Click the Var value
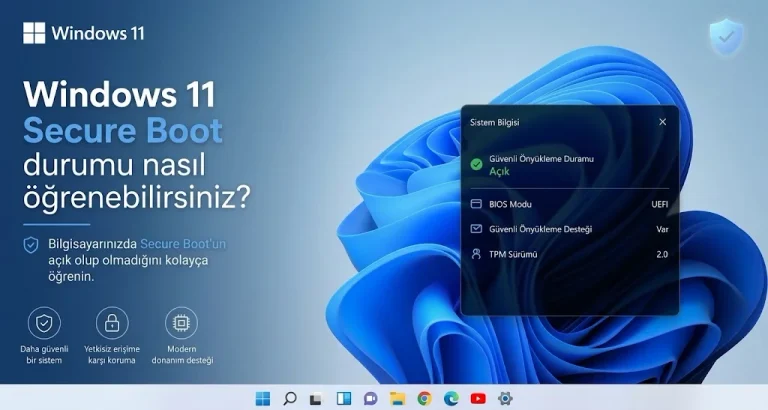Screen dimensions: 768x410 662,229
